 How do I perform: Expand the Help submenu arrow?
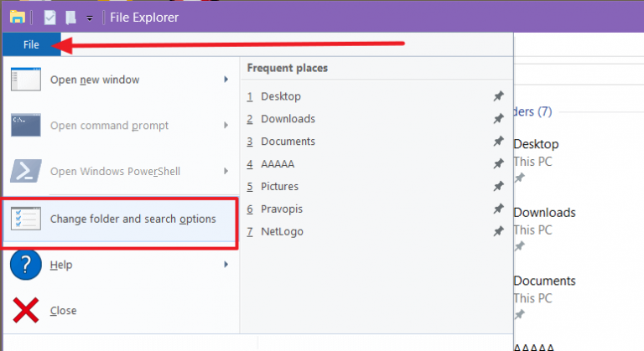[x=226, y=265]
